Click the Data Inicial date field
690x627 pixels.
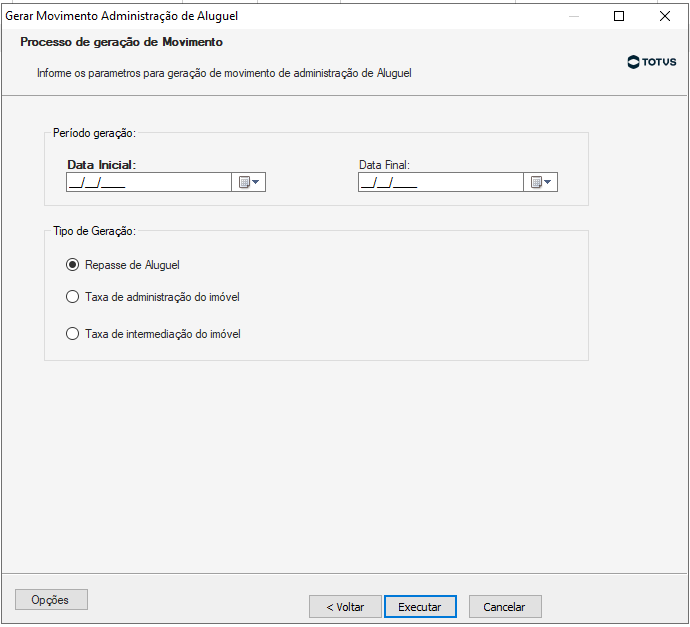[x=148, y=182]
